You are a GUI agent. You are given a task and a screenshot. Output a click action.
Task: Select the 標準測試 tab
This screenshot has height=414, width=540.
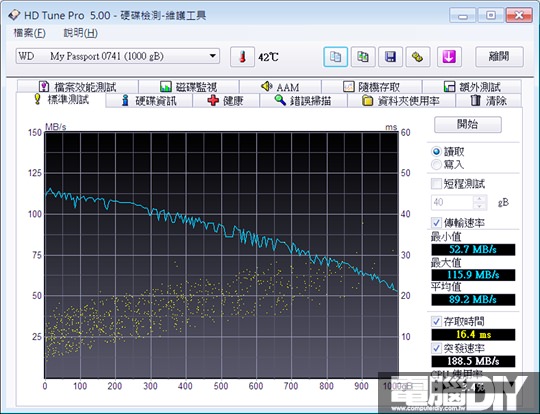[x=61, y=100]
